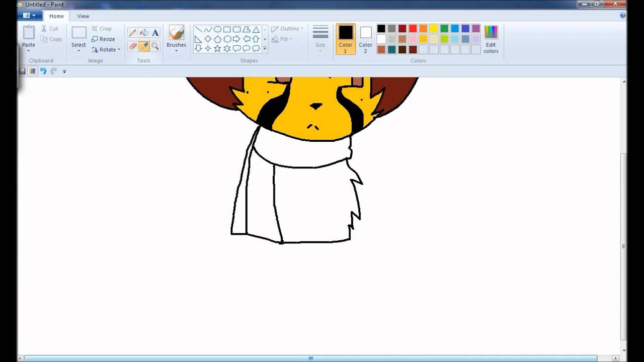Open the shape Outline dropdown
The height and width of the screenshot is (362, 644).
tap(287, 29)
